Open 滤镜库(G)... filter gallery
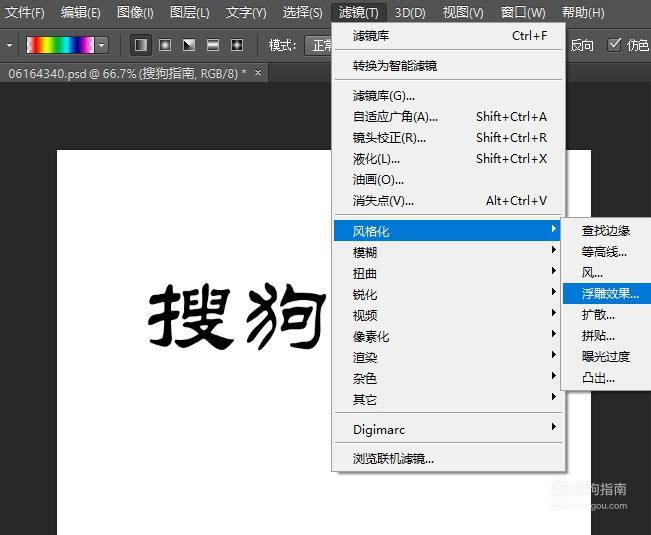 [x=448, y=96]
